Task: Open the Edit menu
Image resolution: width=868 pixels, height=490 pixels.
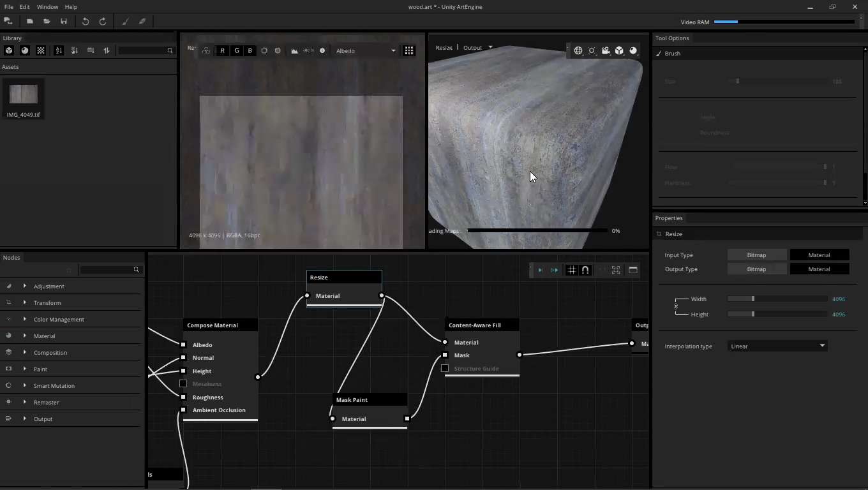Action: (x=24, y=6)
